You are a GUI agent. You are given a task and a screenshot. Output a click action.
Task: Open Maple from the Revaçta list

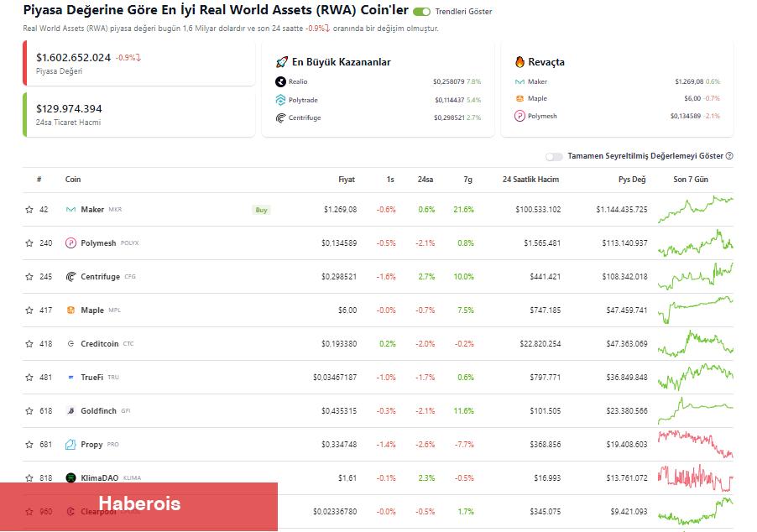[537, 98]
